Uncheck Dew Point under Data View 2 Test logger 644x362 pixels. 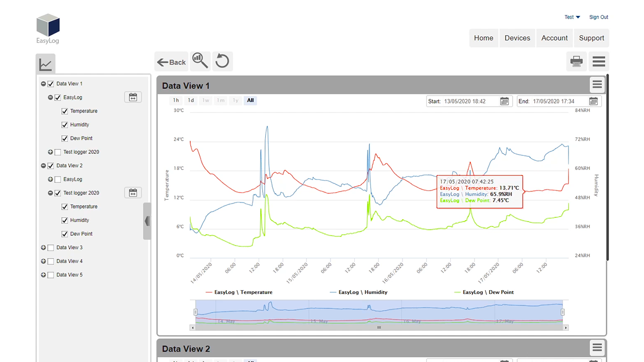click(x=65, y=234)
